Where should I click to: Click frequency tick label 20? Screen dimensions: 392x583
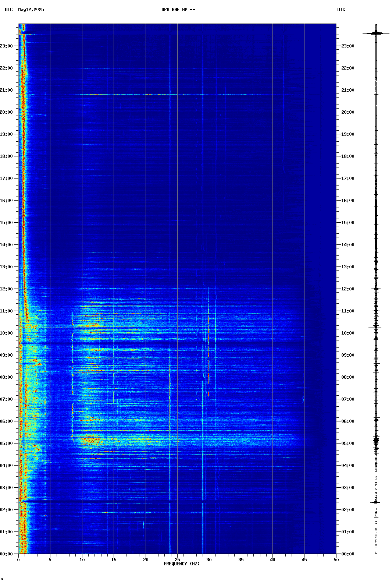(146, 560)
